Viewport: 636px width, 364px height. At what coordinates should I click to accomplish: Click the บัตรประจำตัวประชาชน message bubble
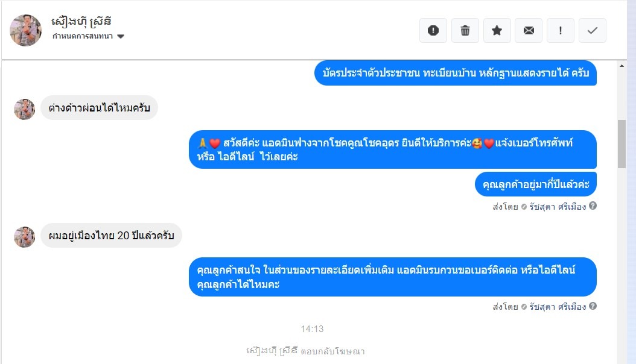pyautogui.click(x=456, y=73)
